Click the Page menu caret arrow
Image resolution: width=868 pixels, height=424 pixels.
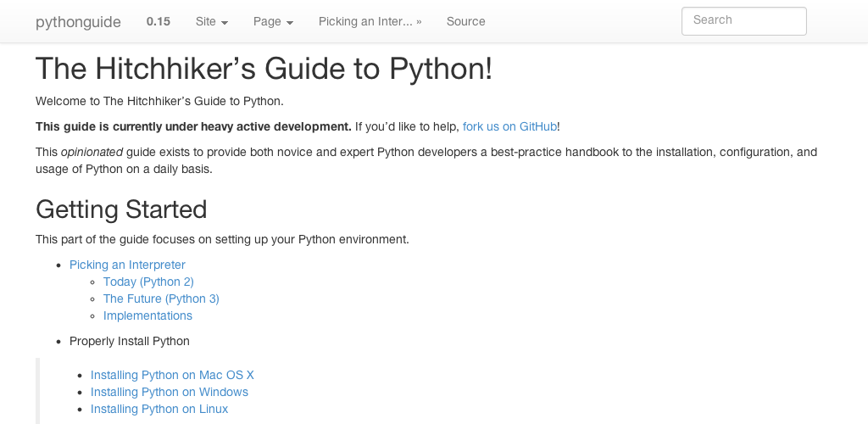pyautogui.click(x=289, y=23)
